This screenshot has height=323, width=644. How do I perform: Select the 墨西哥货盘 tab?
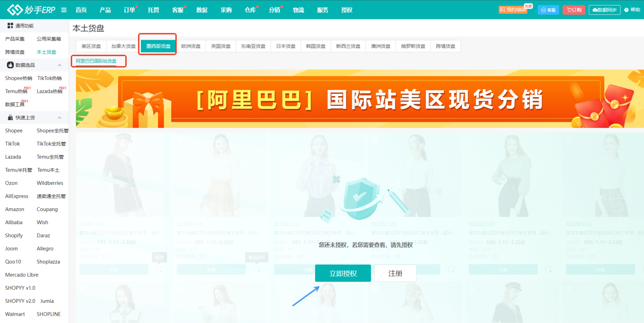point(159,46)
